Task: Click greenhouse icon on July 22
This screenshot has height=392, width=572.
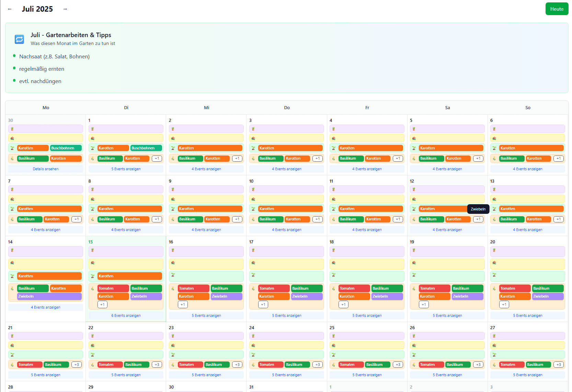Action: [x=92, y=345]
